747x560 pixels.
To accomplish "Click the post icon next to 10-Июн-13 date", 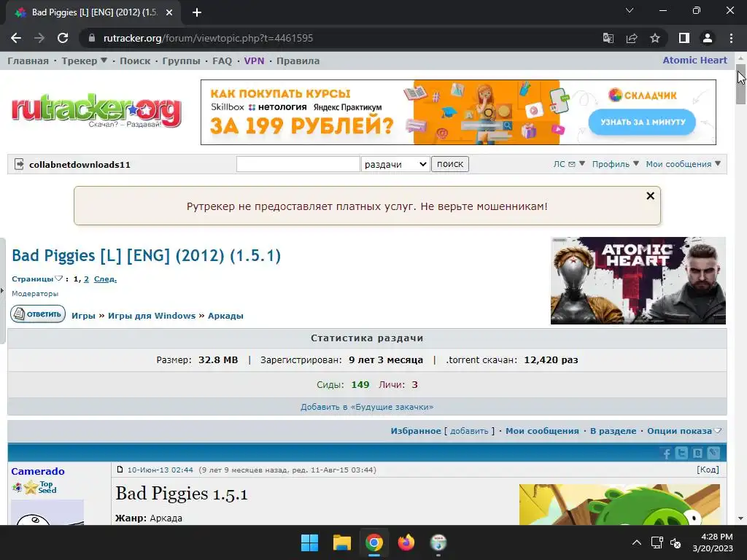I will 120,470.
